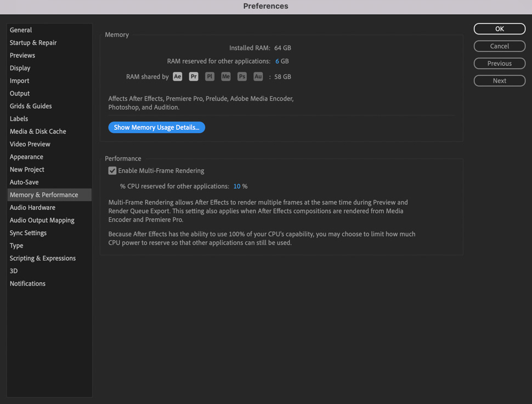
Task: Click the Next button
Action: click(500, 81)
